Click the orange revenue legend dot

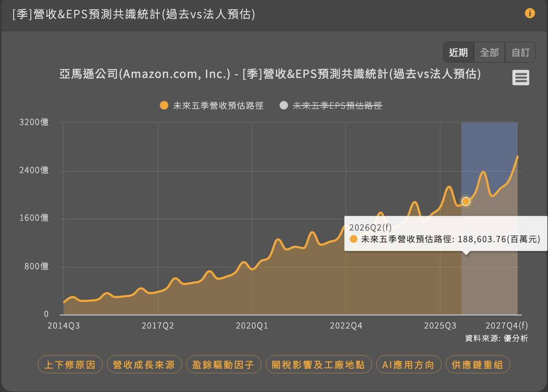[x=164, y=105]
